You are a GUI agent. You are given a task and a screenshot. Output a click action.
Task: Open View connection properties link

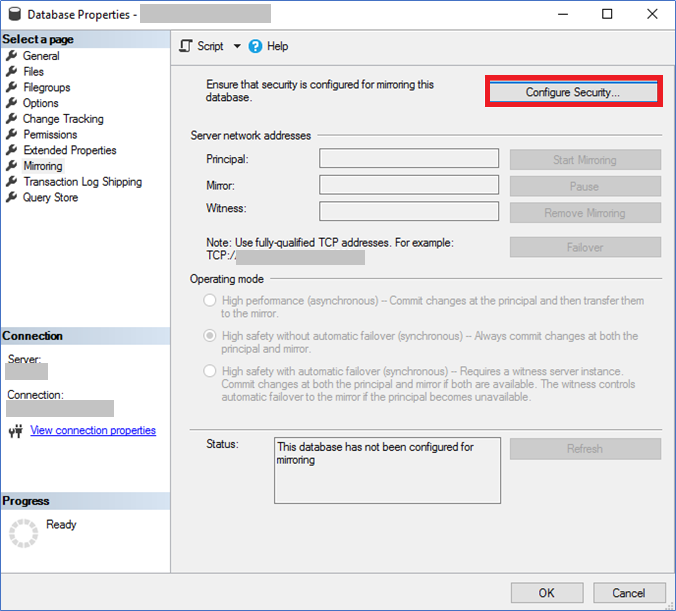click(93, 430)
